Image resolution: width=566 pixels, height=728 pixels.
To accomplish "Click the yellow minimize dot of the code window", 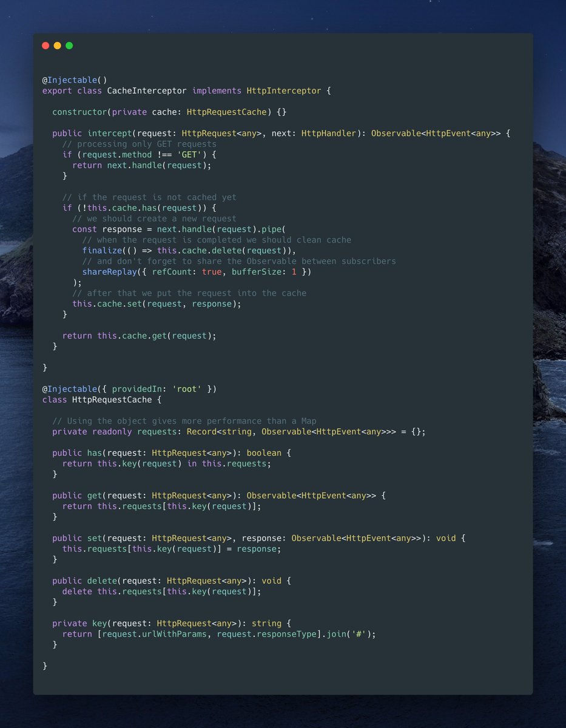I will tap(57, 45).
